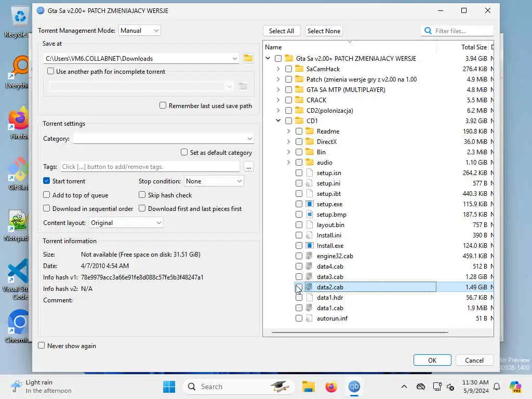The image size is (532, 399).
Task: Click the data3.cab file icon
Action: pos(309,276)
